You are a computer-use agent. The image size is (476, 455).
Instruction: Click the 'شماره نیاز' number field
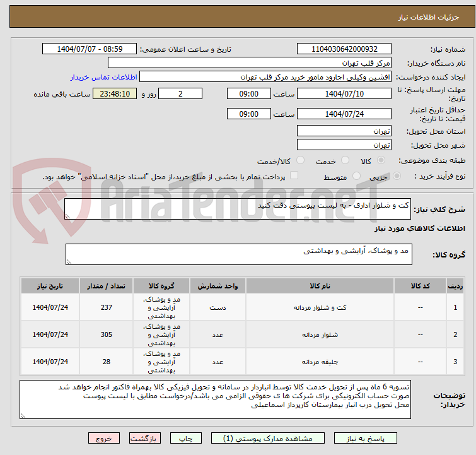[344, 49]
